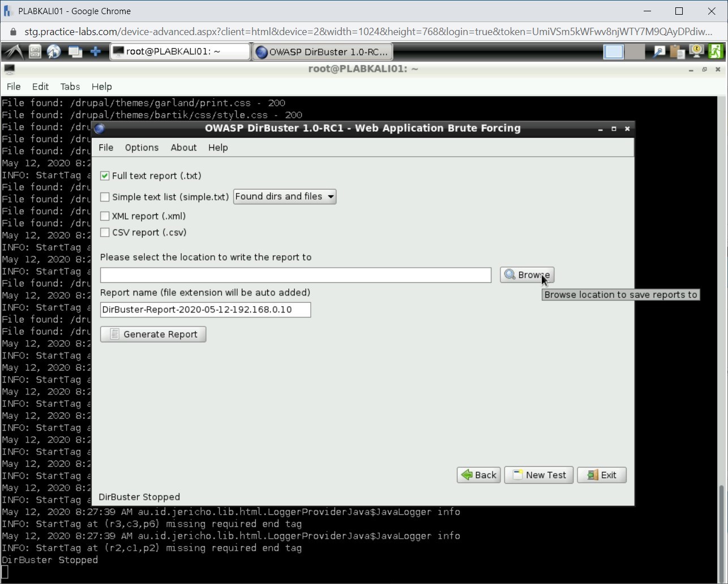Launch the web browser from the panel
This screenshot has width=728, height=584.
tap(54, 51)
